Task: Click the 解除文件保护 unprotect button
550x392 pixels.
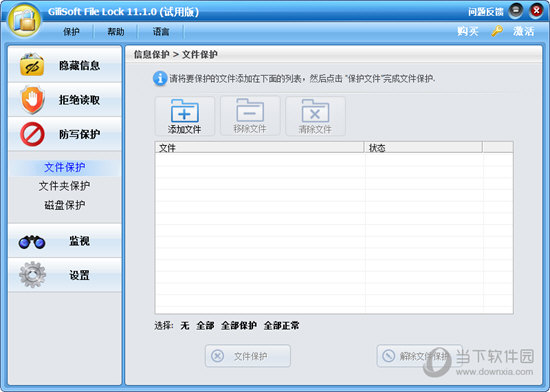Action: tap(419, 356)
